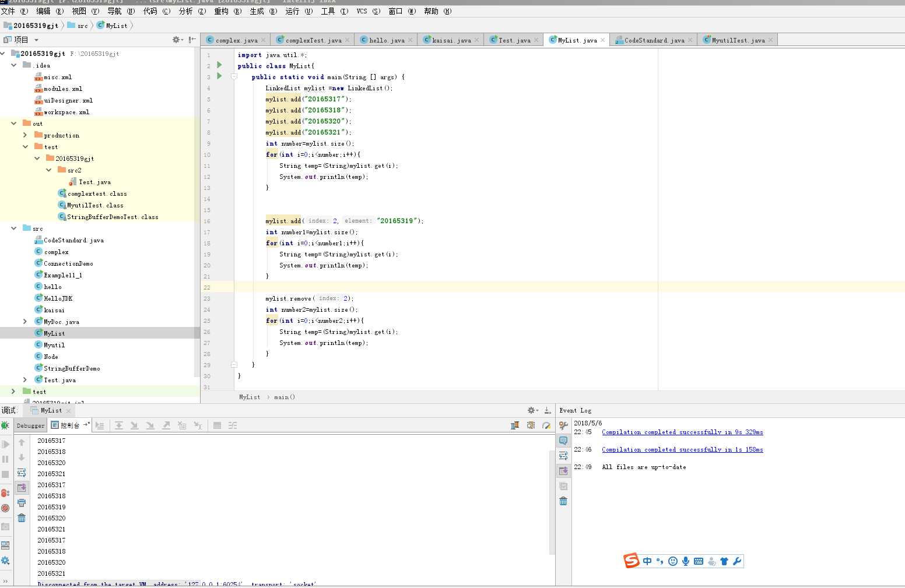Select workspace.xml in project tree
The height and width of the screenshot is (588, 905).
coord(66,112)
